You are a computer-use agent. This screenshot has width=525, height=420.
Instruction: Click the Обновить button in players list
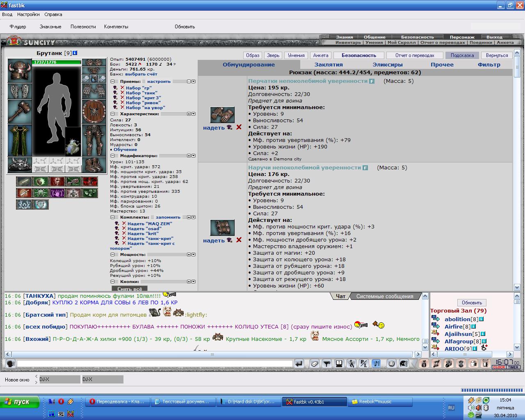pyautogui.click(x=472, y=302)
